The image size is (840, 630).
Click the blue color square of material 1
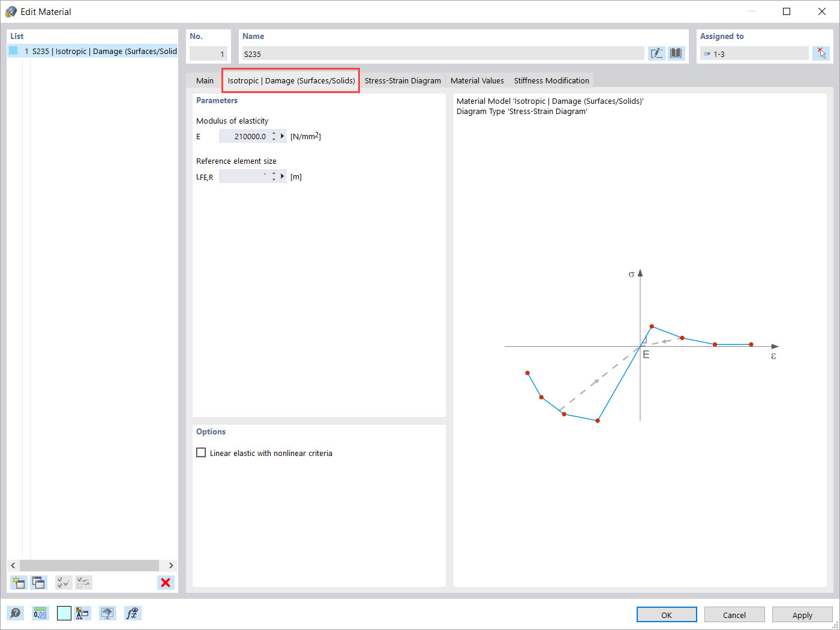(13, 51)
